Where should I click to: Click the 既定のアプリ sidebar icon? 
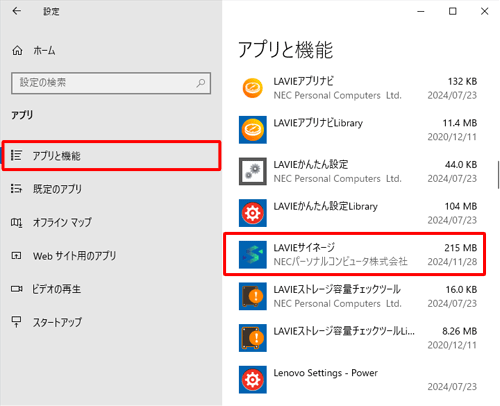pyautogui.click(x=16, y=189)
